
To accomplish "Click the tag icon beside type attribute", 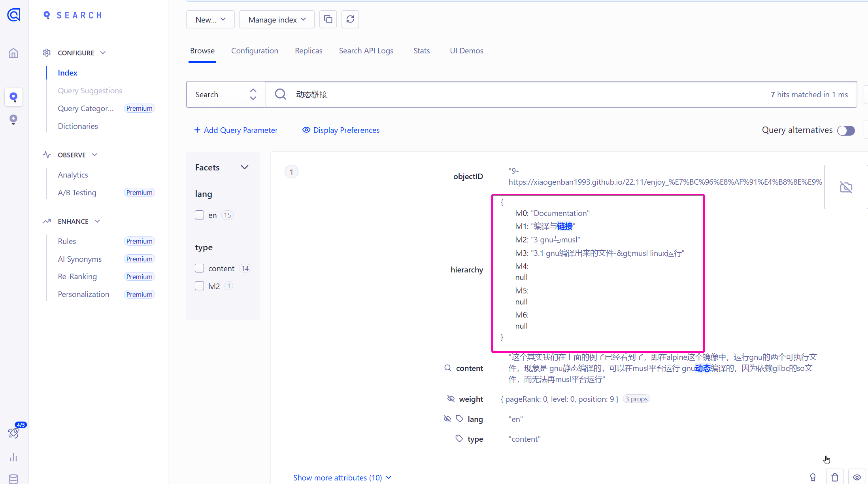I will tap(459, 438).
